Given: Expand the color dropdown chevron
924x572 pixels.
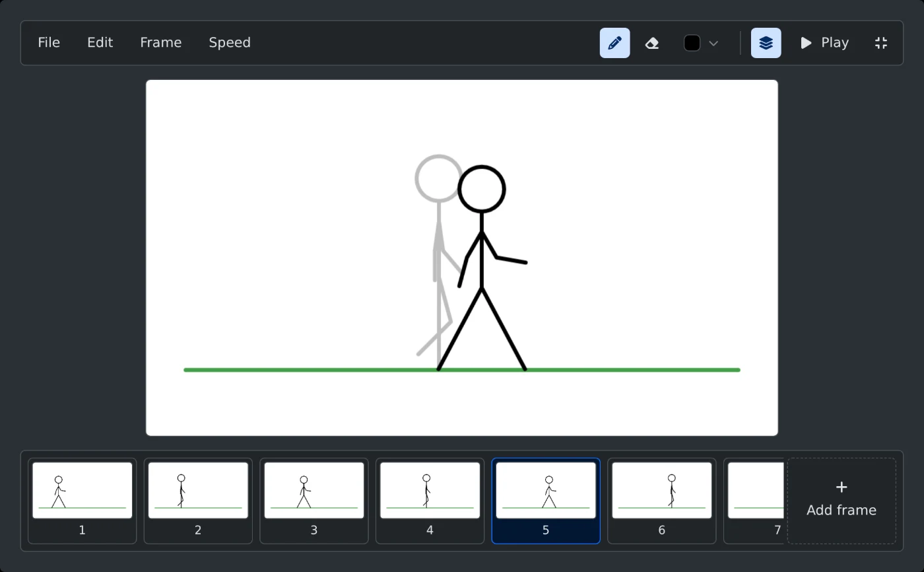Looking at the screenshot, I should coord(713,44).
